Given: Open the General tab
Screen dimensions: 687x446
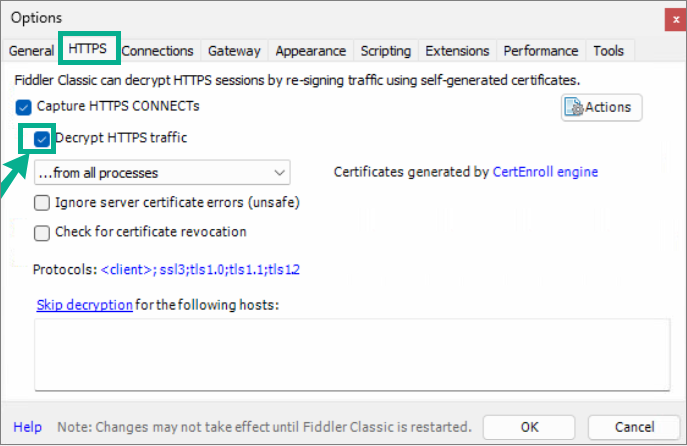Looking at the screenshot, I should pyautogui.click(x=31, y=51).
